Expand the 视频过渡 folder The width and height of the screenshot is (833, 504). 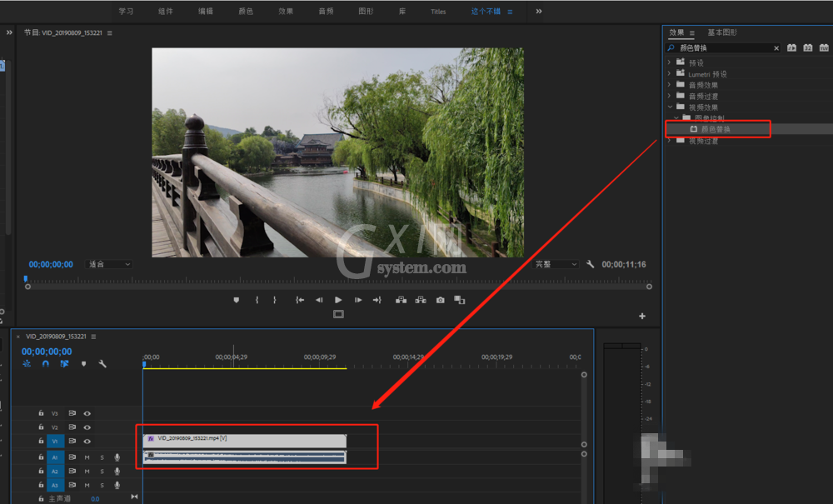[670, 141]
